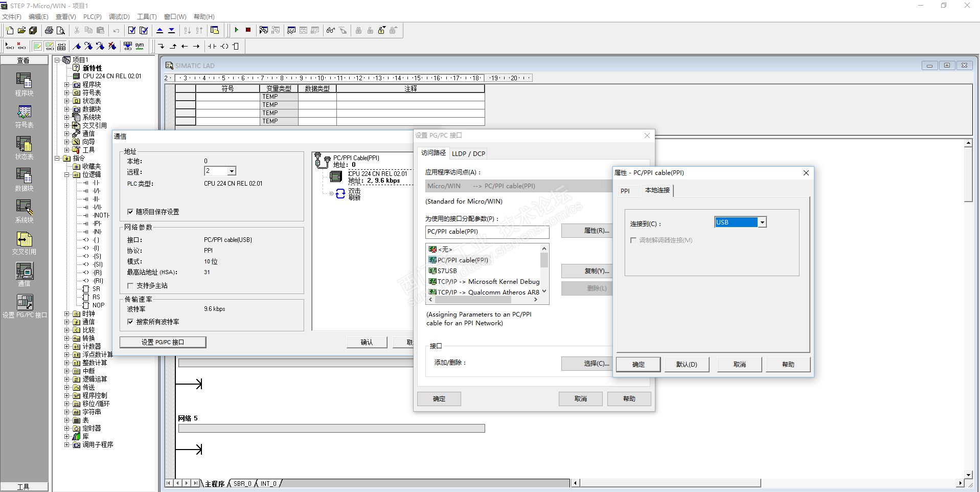Enable the 支持多主站 checkbox
The width and height of the screenshot is (980, 492).
coord(130,286)
